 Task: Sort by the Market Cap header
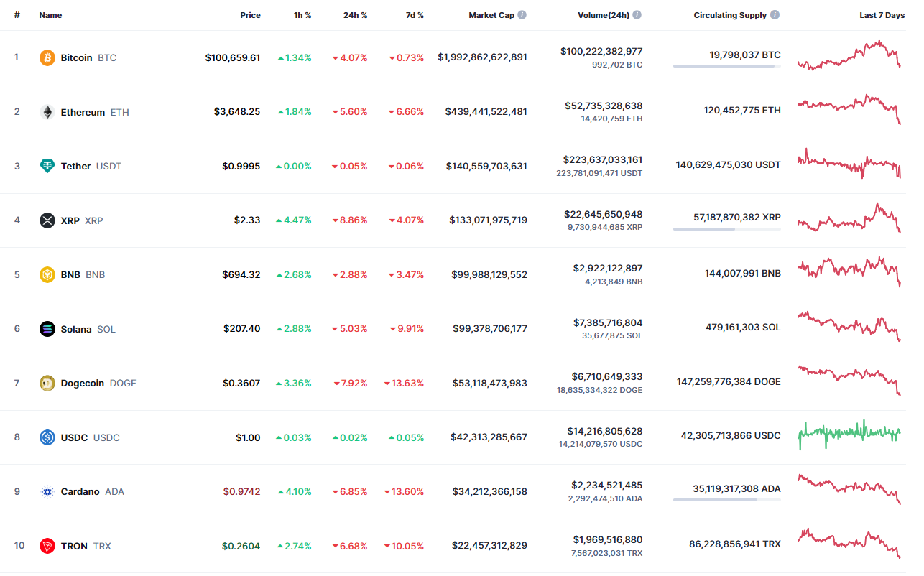click(x=491, y=15)
